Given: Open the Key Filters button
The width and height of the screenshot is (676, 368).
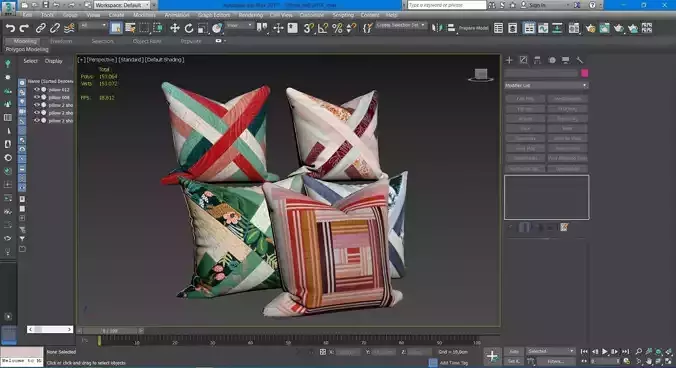Looking at the screenshot, I should (x=556, y=361).
